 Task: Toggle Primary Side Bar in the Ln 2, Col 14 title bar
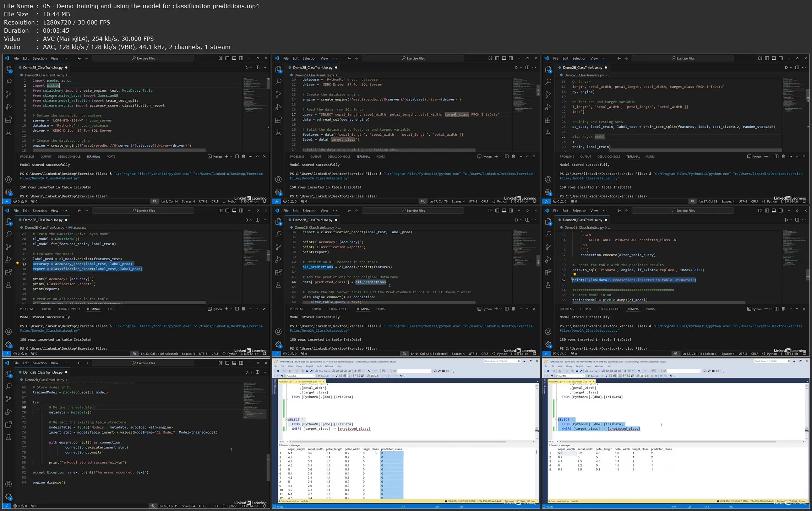(227, 58)
